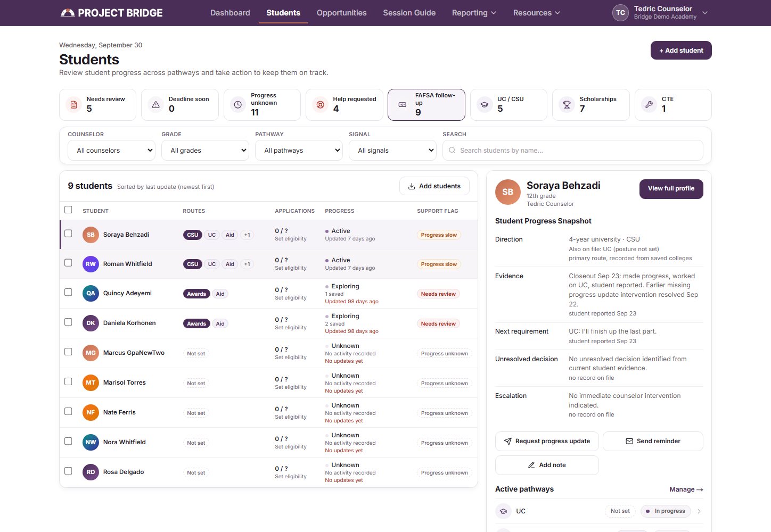Click the UC pathway graduation cap icon
771x532 pixels.
(x=503, y=511)
